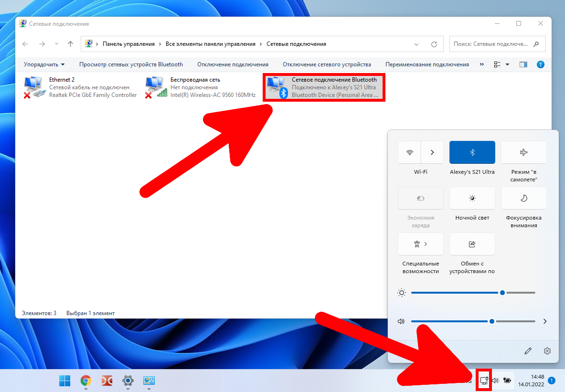Screen dimensions: 565x392
Task: Turn off Bluetooth Alexey's S21 Ultra tile
Action: 472,152
